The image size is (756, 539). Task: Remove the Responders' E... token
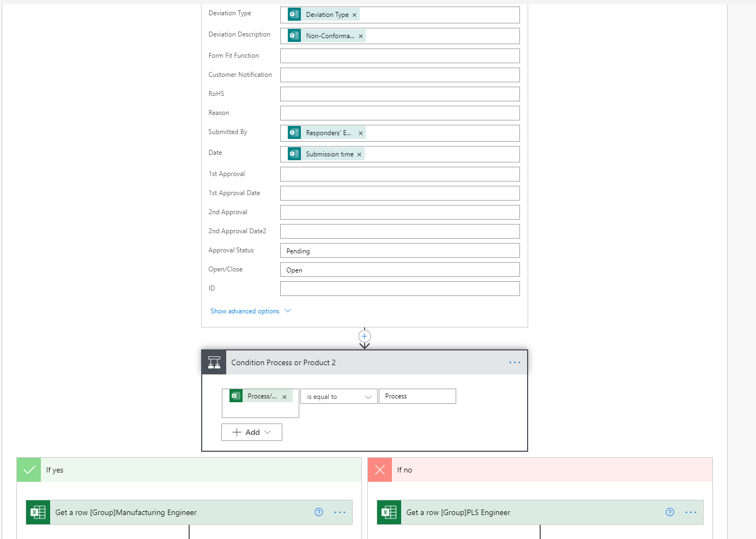click(361, 134)
